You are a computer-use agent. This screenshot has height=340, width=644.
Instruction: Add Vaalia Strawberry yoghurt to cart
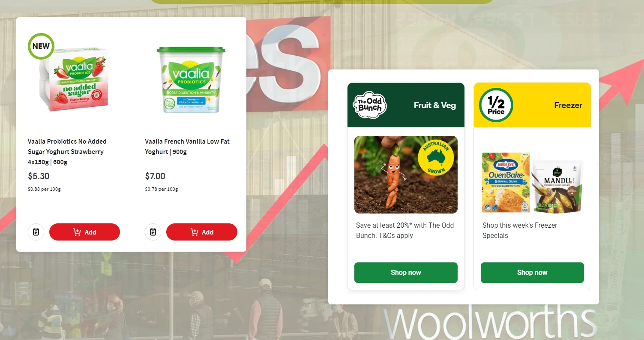pyautogui.click(x=84, y=232)
